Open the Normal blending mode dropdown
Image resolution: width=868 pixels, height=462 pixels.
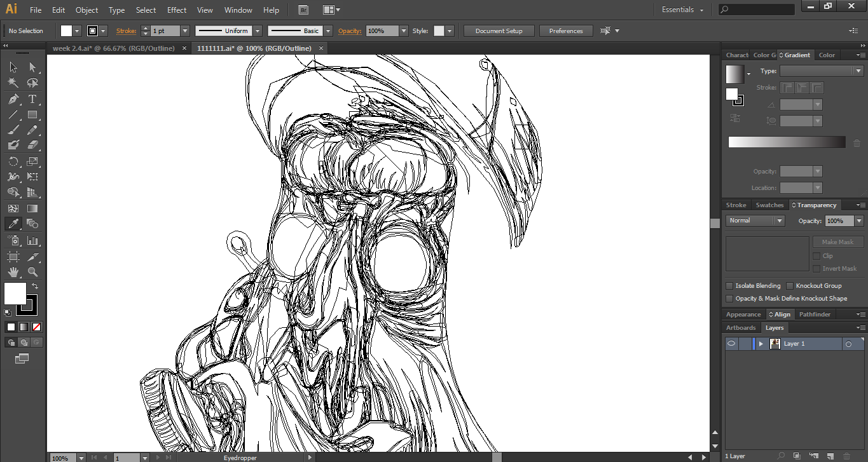pyautogui.click(x=755, y=221)
